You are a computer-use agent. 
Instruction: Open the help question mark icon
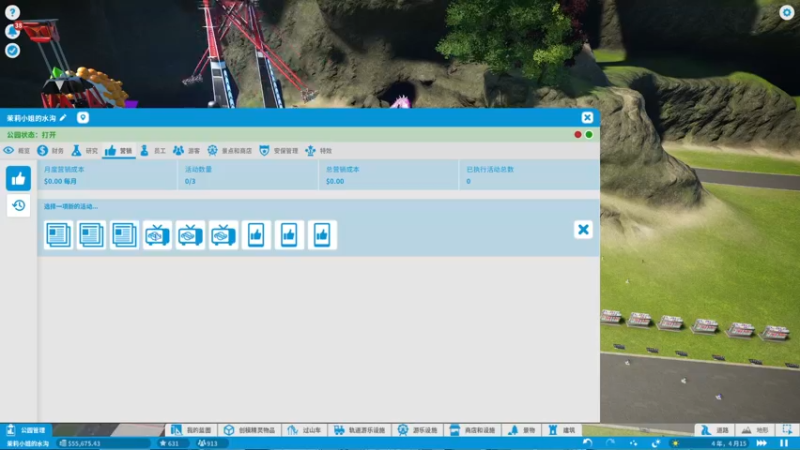click(x=12, y=12)
